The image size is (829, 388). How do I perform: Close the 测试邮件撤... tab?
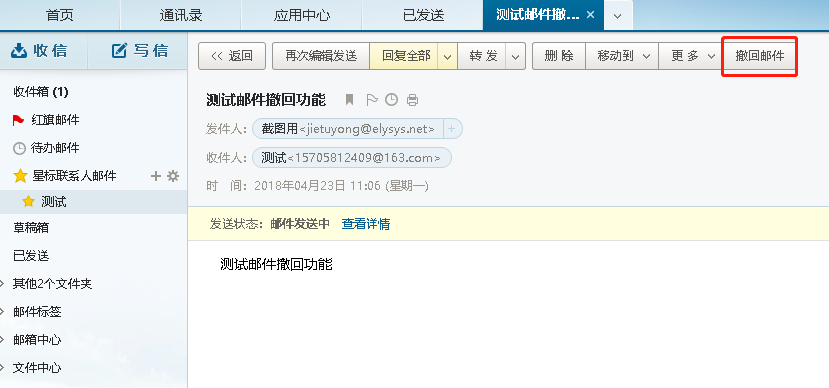pyautogui.click(x=591, y=14)
